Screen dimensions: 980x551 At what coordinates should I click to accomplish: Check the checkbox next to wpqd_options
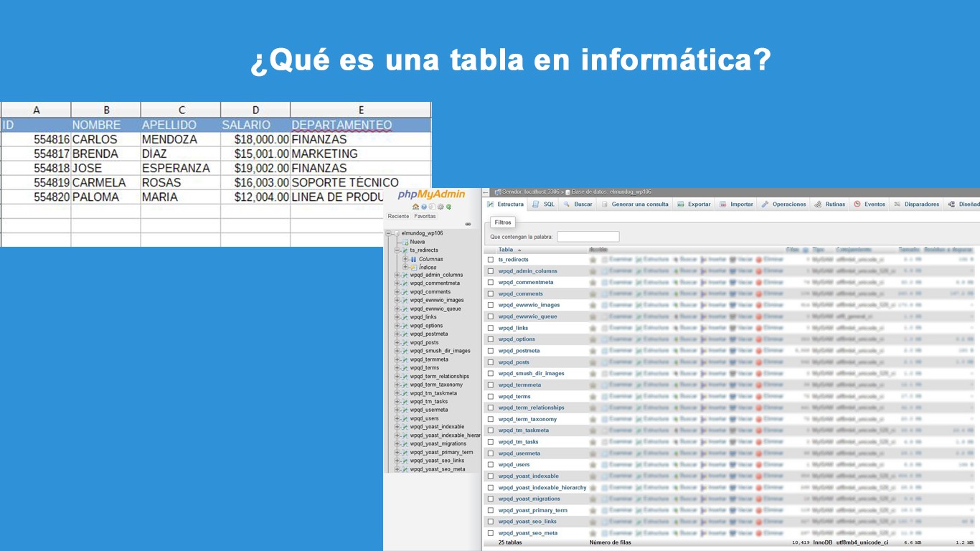(492, 339)
